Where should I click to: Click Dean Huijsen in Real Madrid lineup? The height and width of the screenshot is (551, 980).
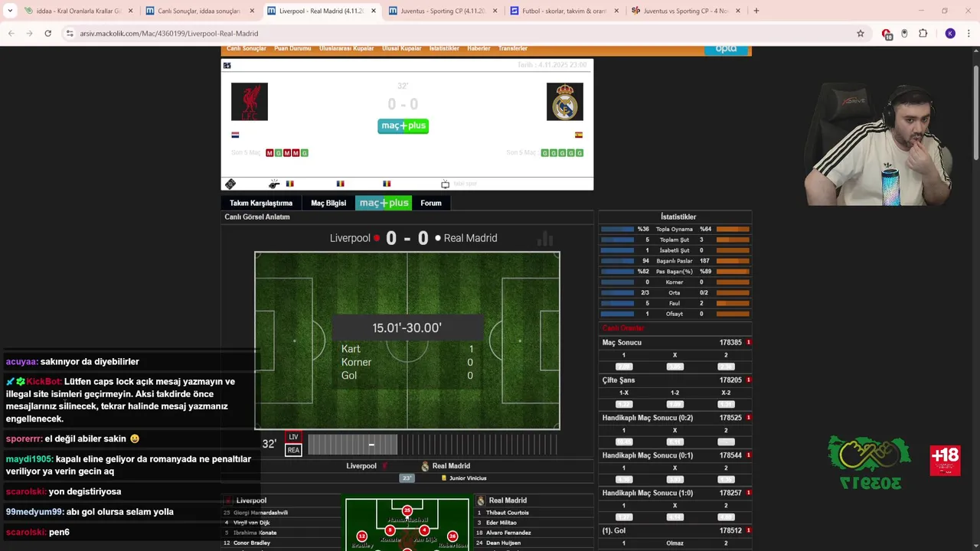(x=503, y=543)
